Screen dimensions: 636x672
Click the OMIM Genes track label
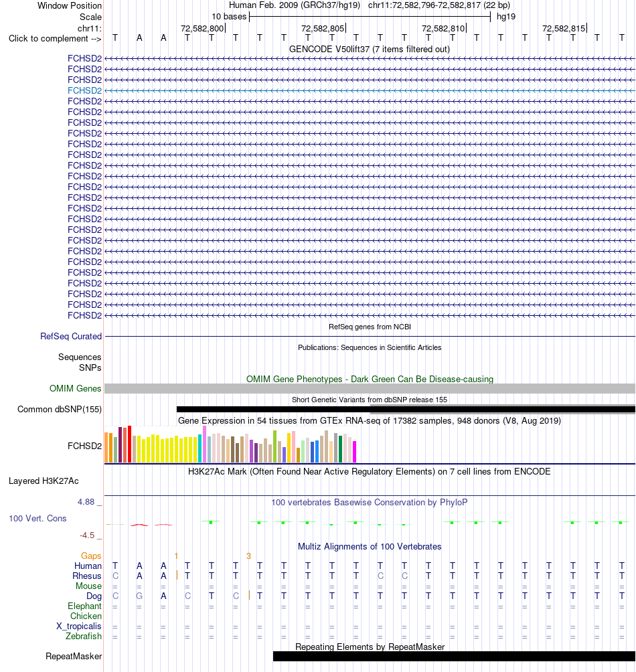pos(76,388)
